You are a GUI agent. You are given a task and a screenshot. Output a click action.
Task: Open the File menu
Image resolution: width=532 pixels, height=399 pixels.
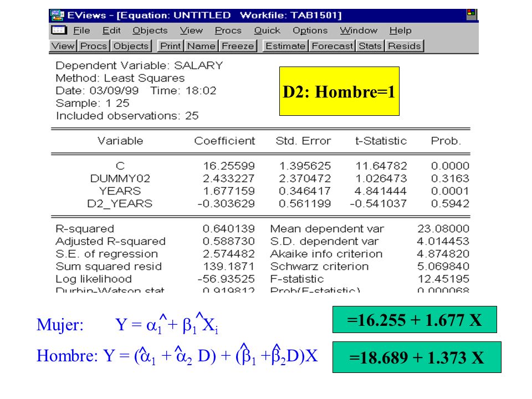81,30
